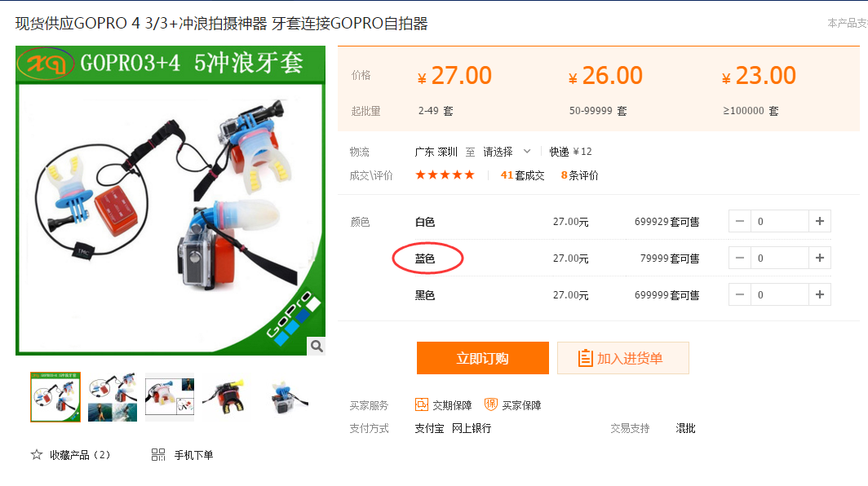
Task: Select the second product thumbnail with surfer
Action: pos(113,397)
